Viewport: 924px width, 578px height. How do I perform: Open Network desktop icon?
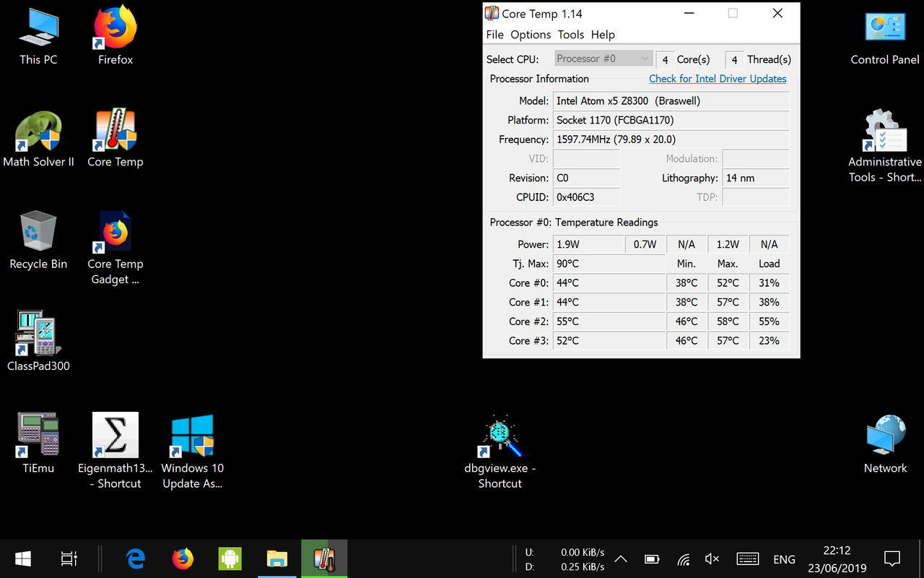[x=885, y=444]
